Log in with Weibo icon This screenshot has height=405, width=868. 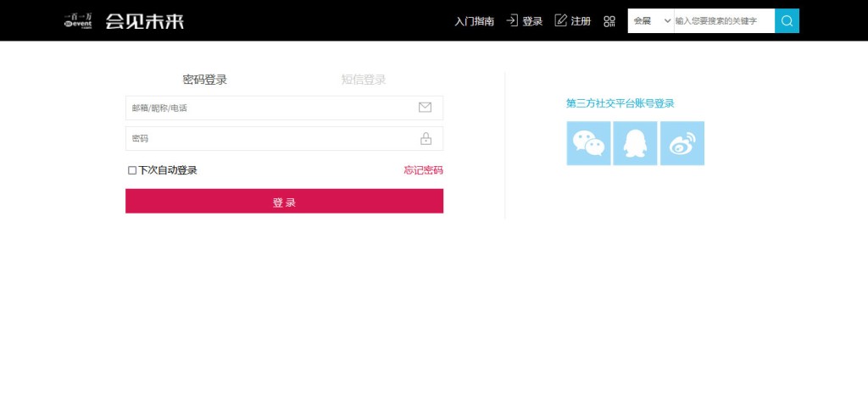pyautogui.click(x=682, y=143)
